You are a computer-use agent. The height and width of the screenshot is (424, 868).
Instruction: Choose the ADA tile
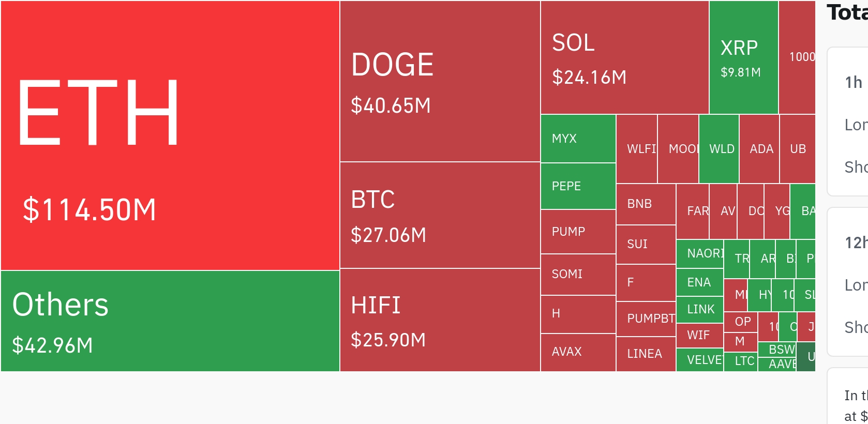(759, 149)
